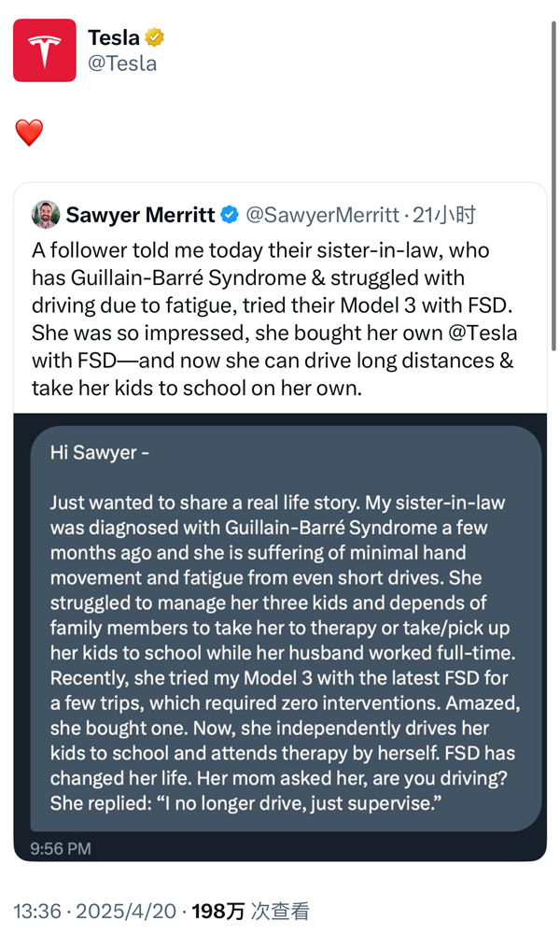
Task: Open Sawyer Merritt's display name link
Action: click(x=140, y=216)
